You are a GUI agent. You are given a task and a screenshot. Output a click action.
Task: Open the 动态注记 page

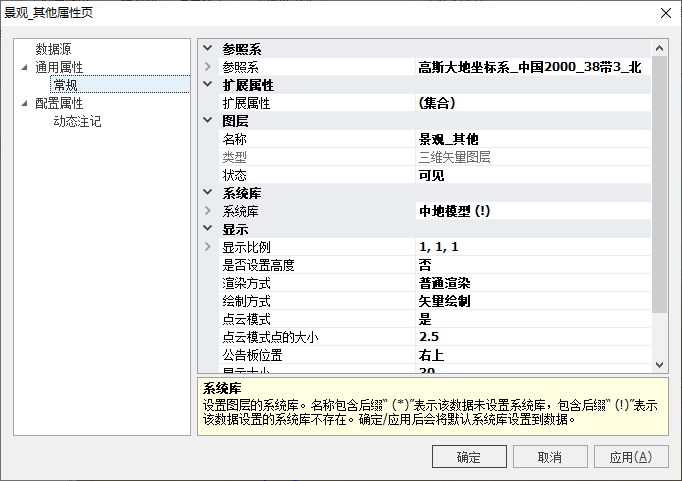point(77,121)
